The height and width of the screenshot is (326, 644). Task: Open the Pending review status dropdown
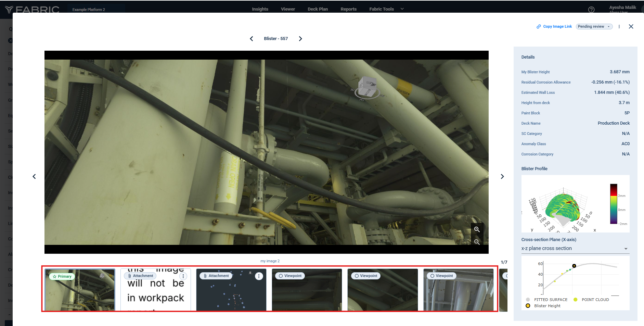click(x=594, y=26)
